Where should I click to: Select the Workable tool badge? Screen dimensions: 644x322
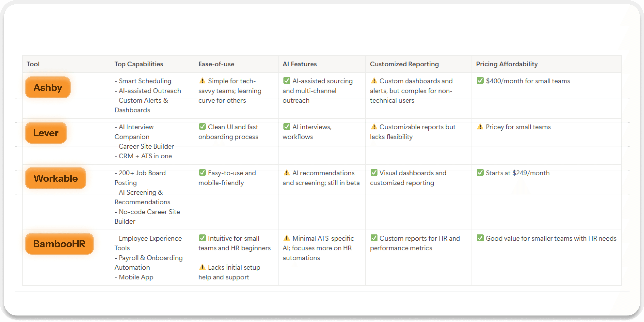56,178
